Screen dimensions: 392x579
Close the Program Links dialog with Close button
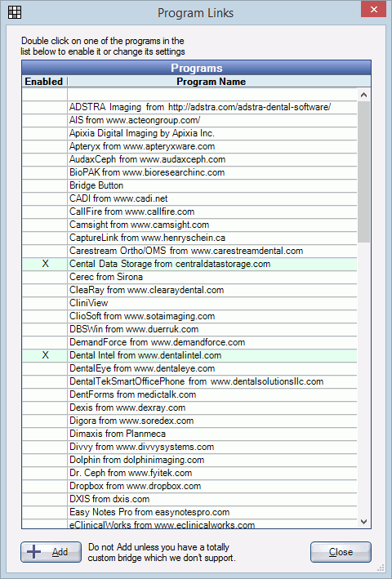coord(341,552)
